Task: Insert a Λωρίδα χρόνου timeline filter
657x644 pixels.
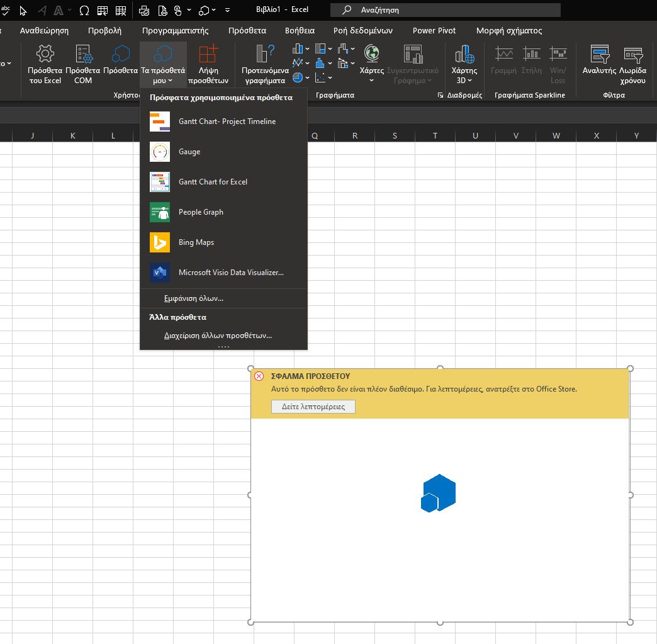Action: click(x=632, y=64)
